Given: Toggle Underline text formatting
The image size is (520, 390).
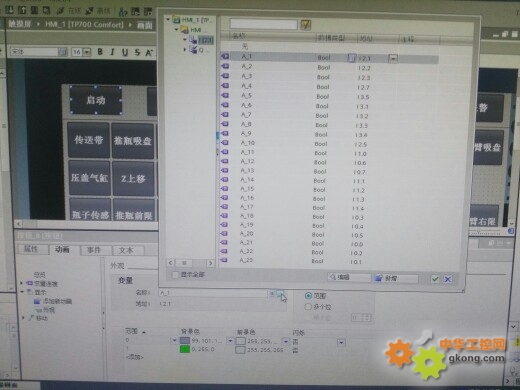Looking at the screenshot, I should pos(125,52).
